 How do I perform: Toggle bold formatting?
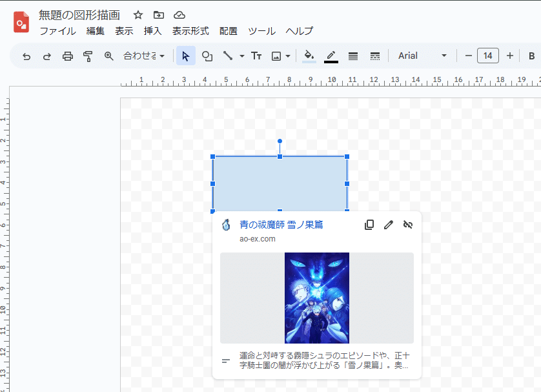(532, 56)
